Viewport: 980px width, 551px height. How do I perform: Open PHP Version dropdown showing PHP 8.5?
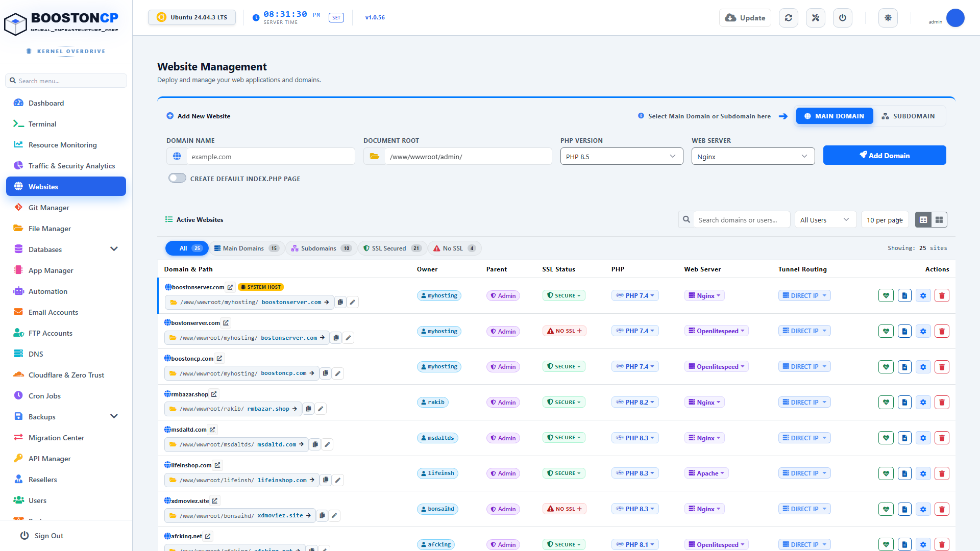pos(622,156)
